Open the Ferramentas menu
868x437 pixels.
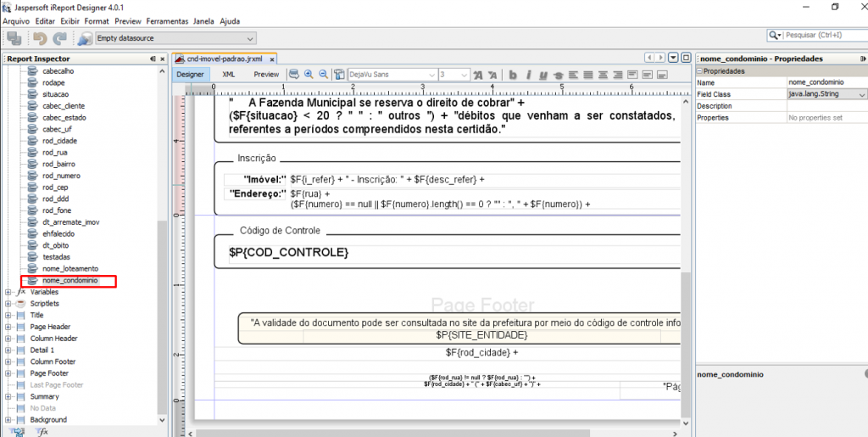point(167,21)
